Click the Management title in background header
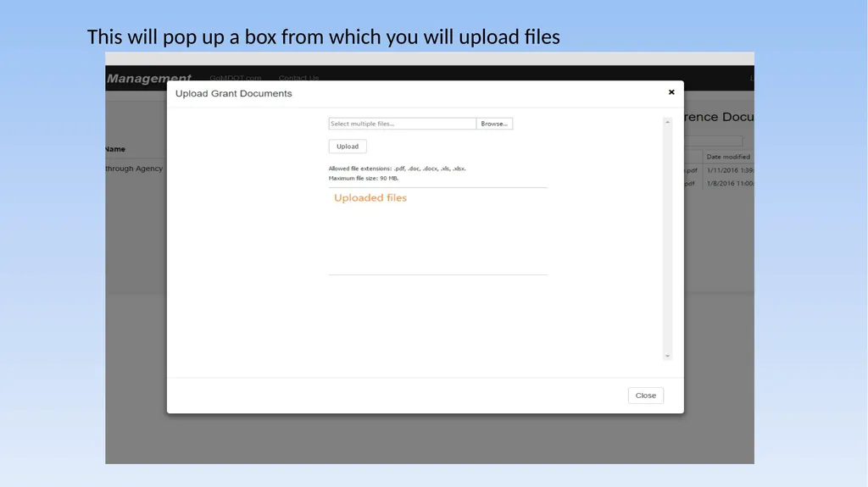The width and height of the screenshot is (868, 487). coord(149,79)
